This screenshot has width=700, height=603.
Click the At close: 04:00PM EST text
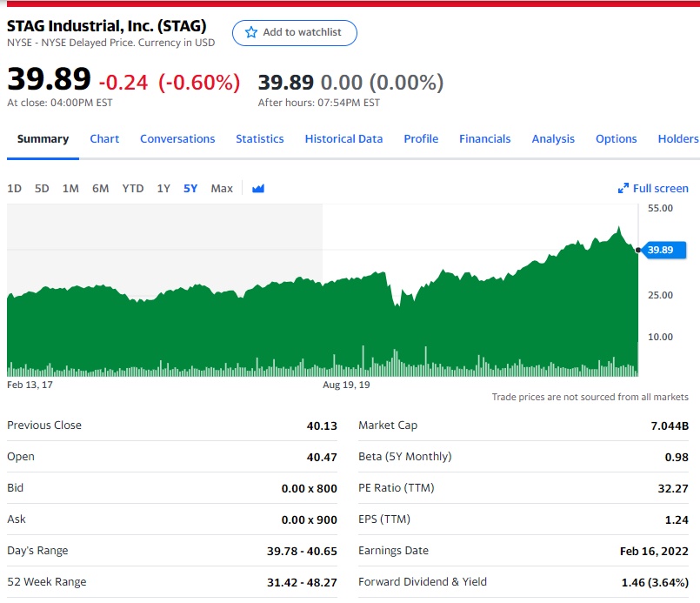[60, 103]
